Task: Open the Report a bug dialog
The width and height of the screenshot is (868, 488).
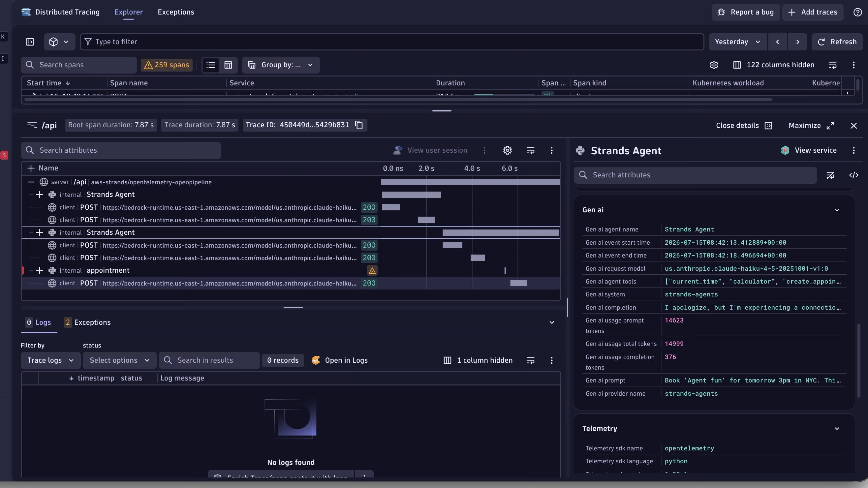Action: pos(745,13)
